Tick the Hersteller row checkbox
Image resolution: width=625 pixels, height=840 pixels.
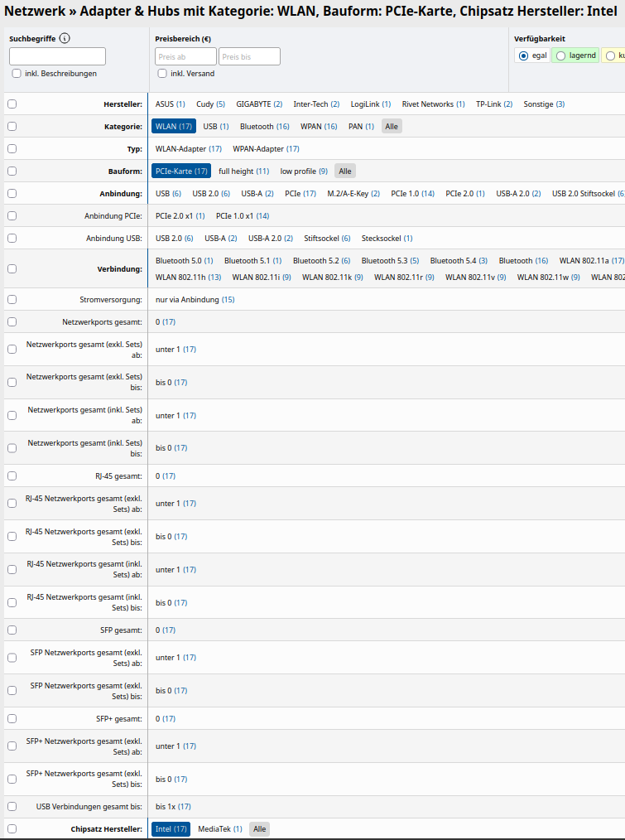point(12,104)
